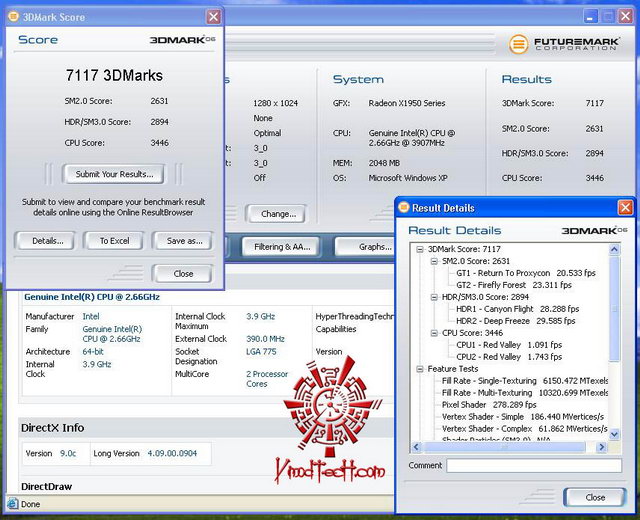The image size is (640, 520).
Task: Select CPU2 - Red Valley row
Action: point(509,357)
